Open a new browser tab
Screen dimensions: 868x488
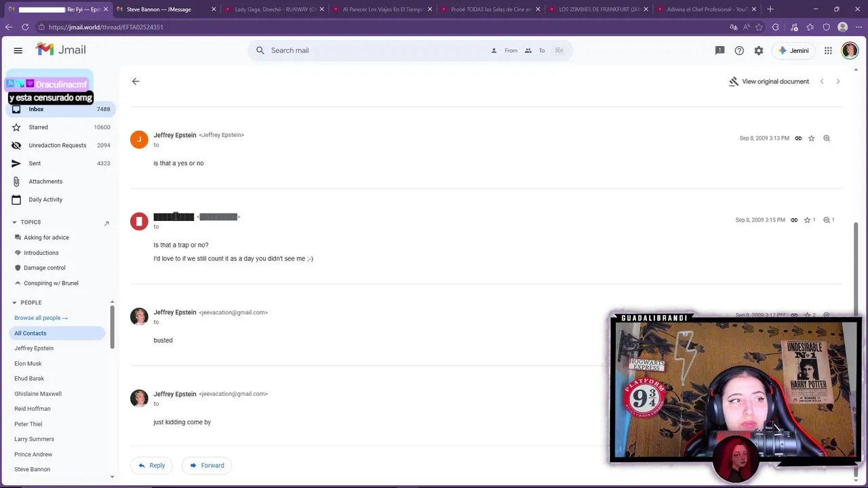tap(770, 9)
